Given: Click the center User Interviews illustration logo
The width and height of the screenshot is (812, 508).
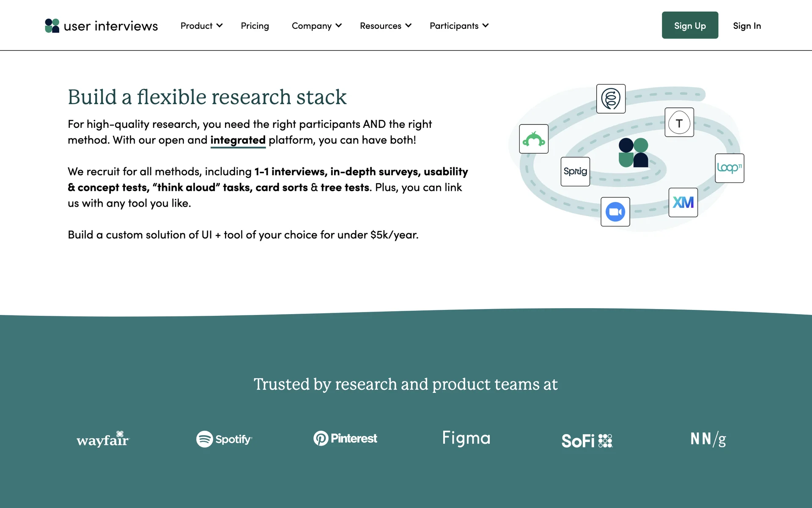Looking at the screenshot, I should 633,152.
